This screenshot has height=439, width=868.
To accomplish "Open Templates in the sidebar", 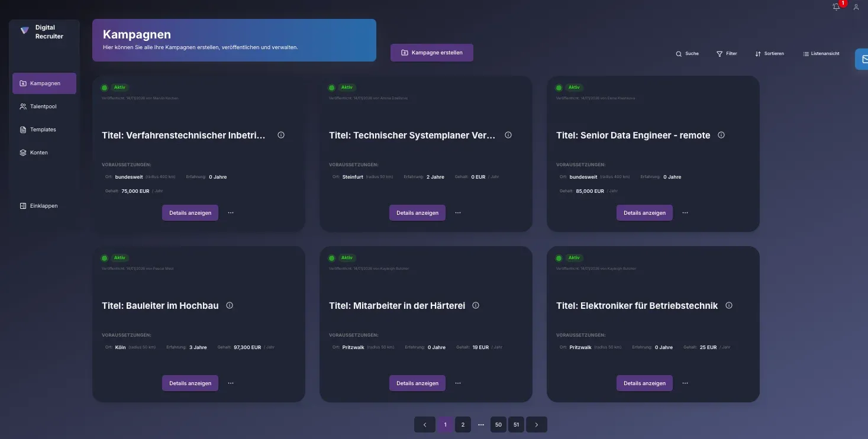I will (43, 129).
